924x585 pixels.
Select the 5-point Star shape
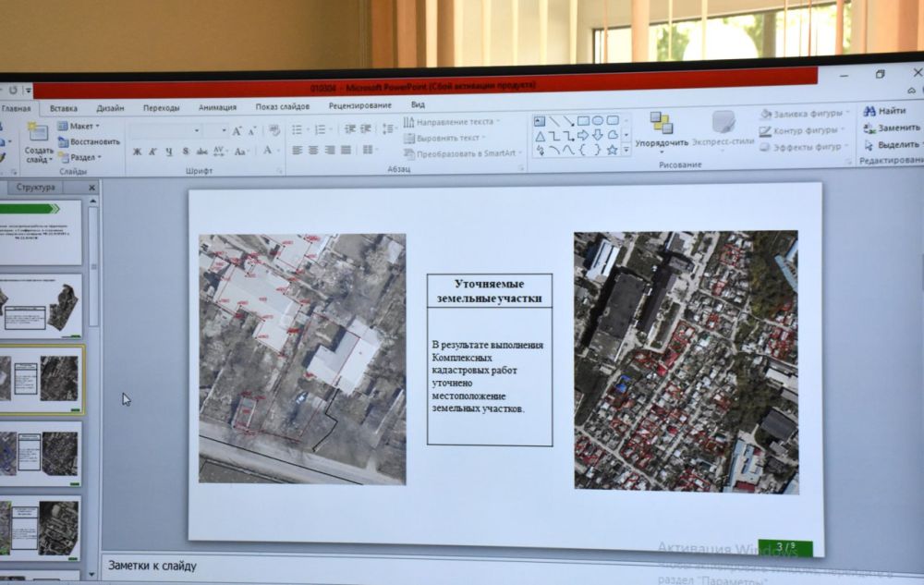point(613,150)
